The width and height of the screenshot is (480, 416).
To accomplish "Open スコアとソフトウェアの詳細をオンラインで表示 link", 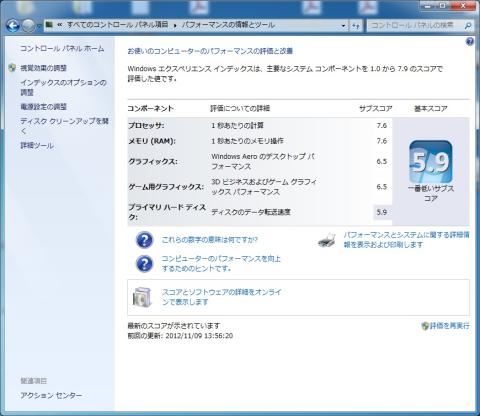I will 222,297.
